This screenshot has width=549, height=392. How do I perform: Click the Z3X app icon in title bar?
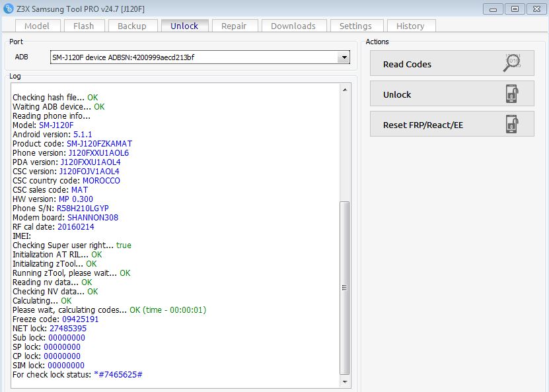[9, 9]
